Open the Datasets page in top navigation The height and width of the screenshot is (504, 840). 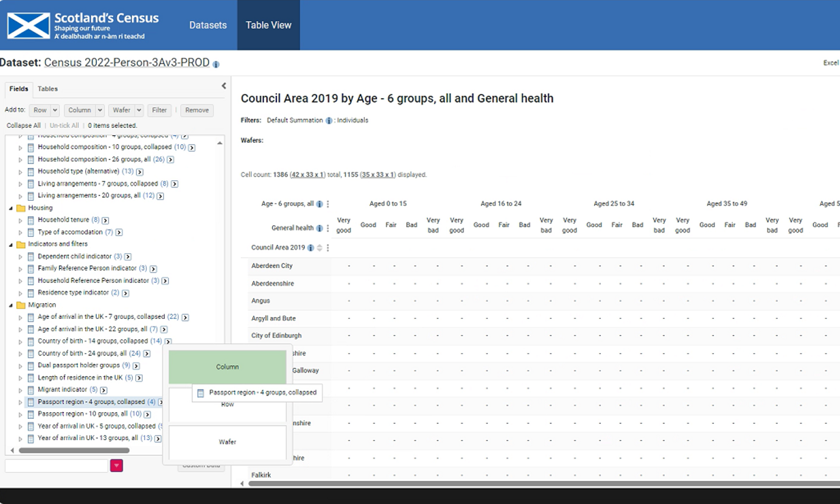click(208, 25)
